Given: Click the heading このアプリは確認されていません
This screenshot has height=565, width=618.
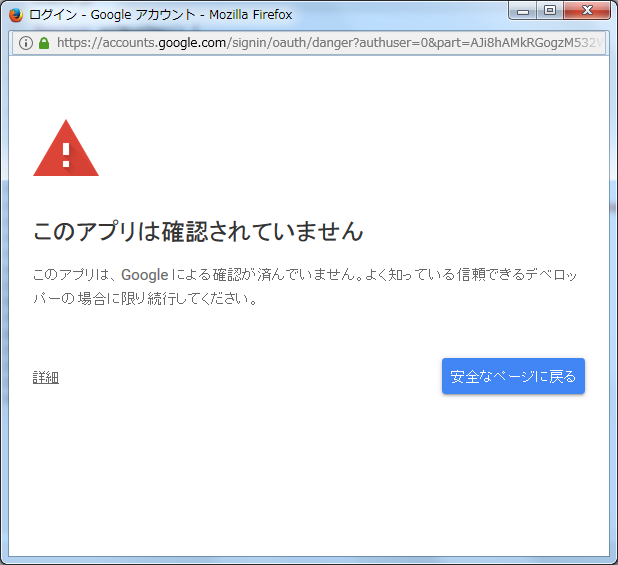Looking at the screenshot, I should (x=198, y=231).
